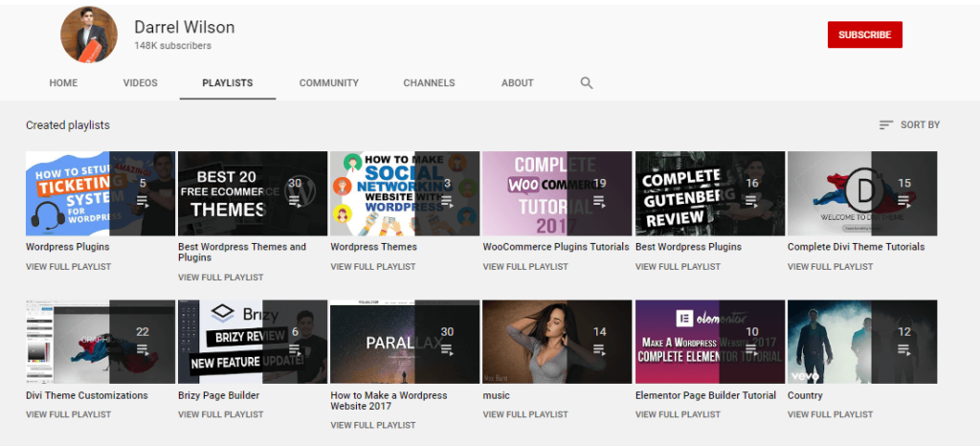Open the Community tab
The height and width of the screenshot is (446, 980).
click(x=329, y=83)
